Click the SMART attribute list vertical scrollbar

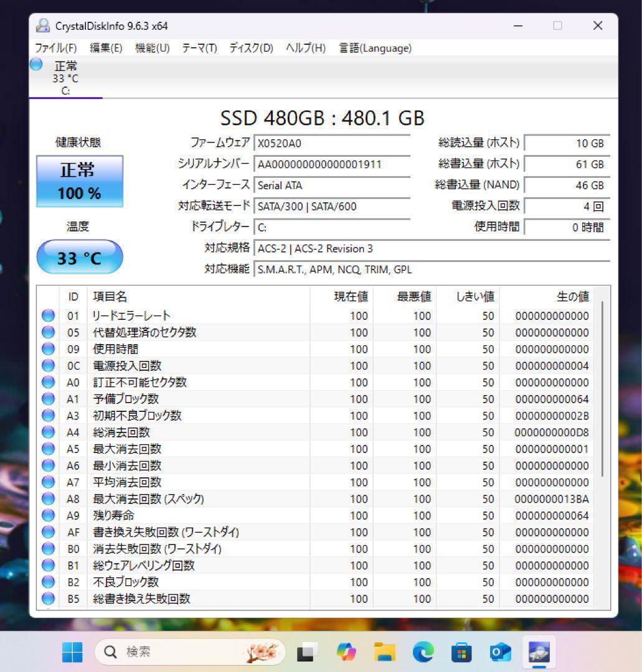pos(602,388)
